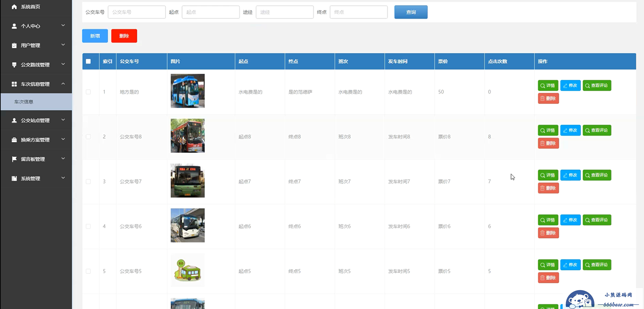View 详情 for 公交车号8
This screenshot has height=309, width=644.
click(548, 130)
